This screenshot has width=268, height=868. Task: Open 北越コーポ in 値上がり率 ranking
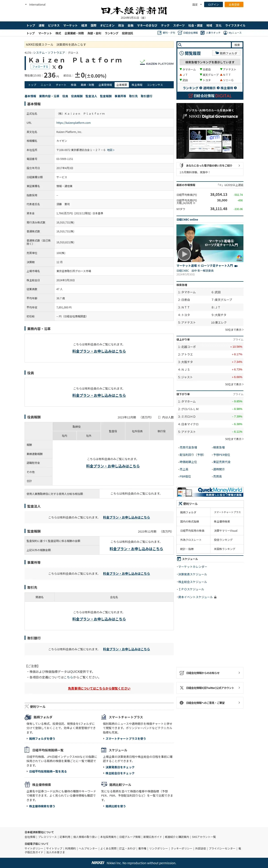(189, 347)
